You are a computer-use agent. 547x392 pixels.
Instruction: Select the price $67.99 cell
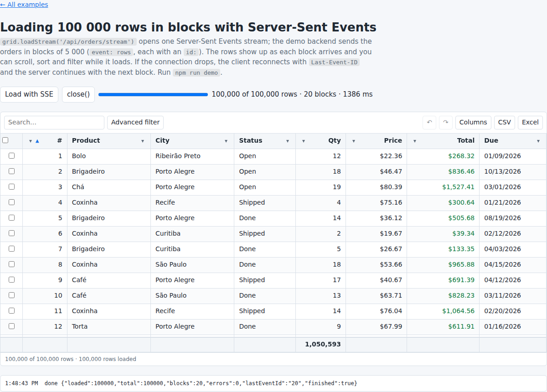point(376,326)
